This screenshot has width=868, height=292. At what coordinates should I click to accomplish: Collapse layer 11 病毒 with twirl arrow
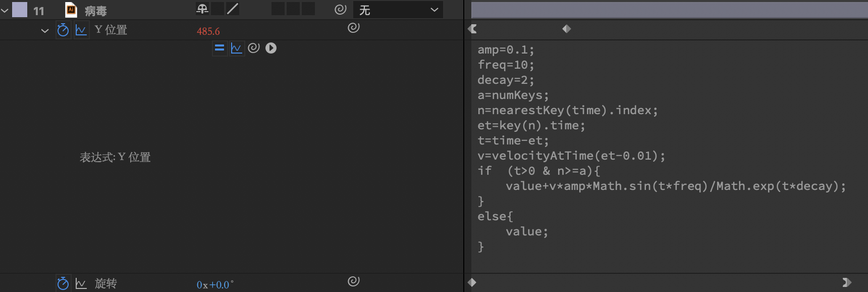click(x=5, y=10)
